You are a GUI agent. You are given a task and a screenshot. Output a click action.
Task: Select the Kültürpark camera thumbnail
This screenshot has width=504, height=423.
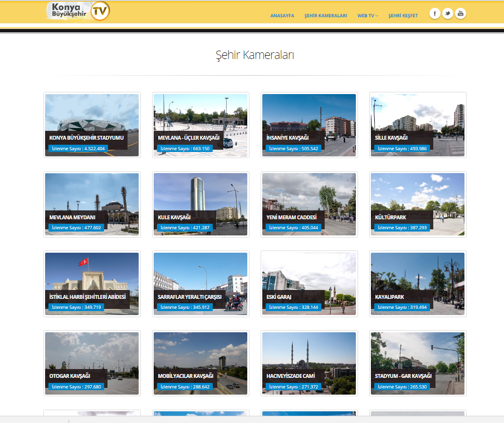(418, 204)
